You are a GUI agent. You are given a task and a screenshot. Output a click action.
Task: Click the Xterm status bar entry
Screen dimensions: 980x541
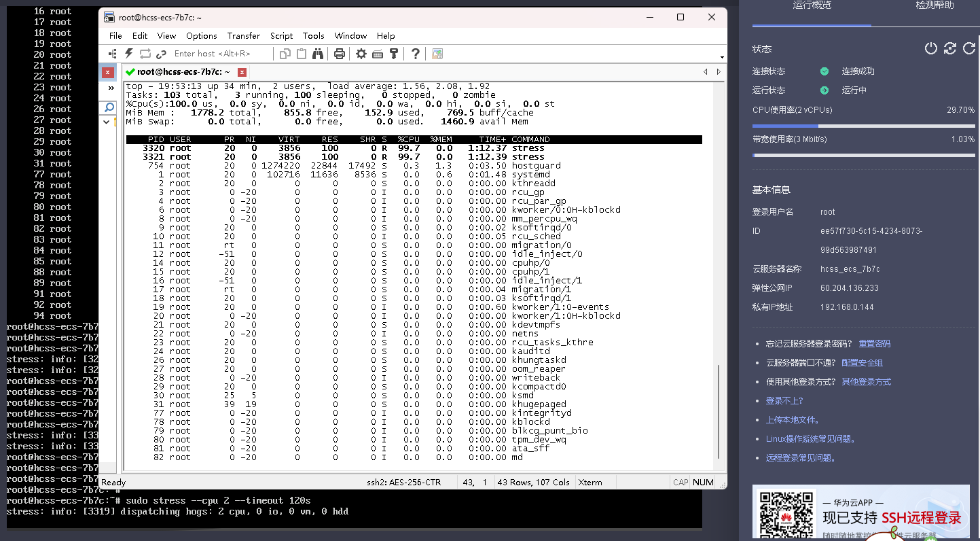pos(589,483)
